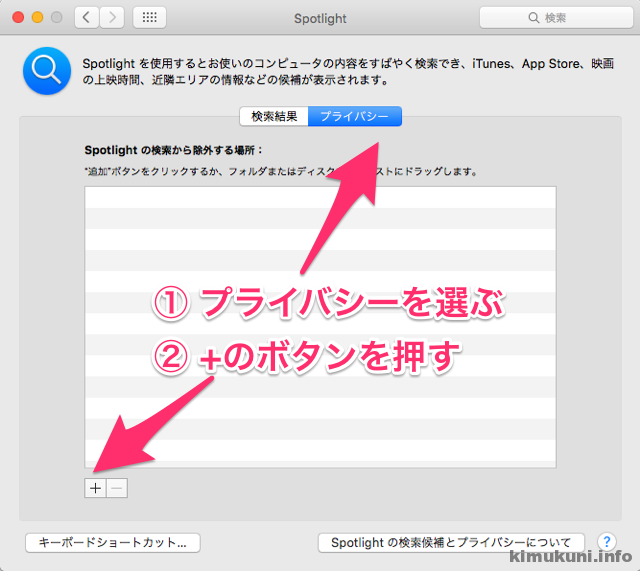Show all preferences via the grid icon
Screen dimensions: 640x571
149,18
